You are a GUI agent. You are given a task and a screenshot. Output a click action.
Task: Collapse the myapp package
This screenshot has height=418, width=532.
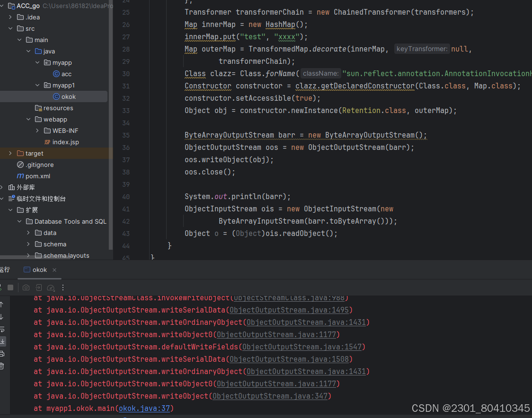point(37,62)
